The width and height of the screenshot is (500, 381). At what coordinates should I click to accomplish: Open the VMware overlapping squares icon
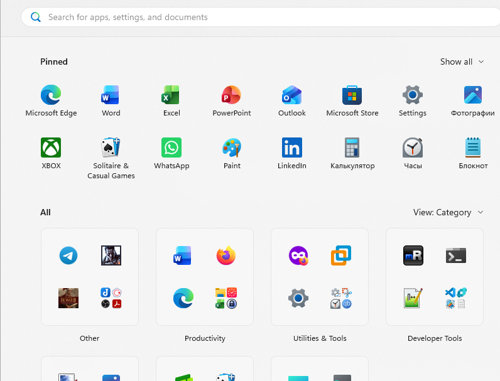point(341,256)
